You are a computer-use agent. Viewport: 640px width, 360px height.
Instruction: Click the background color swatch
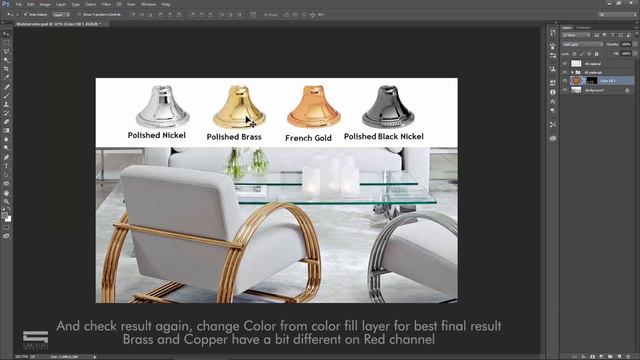(9, 220)
